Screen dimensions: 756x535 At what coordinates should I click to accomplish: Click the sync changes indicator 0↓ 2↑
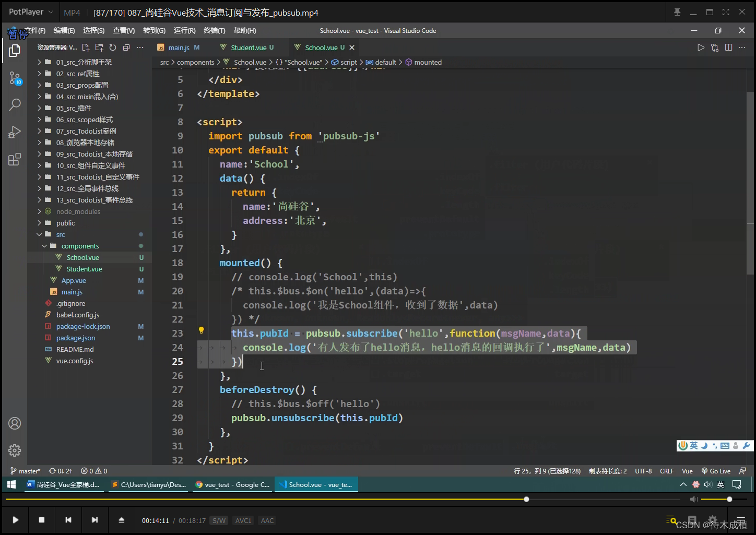click(x=61, y=471)
